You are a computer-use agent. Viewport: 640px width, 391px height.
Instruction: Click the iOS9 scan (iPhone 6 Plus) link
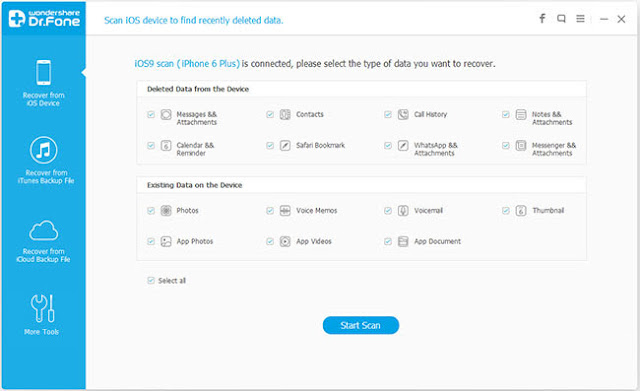click(x=187, y=64)
